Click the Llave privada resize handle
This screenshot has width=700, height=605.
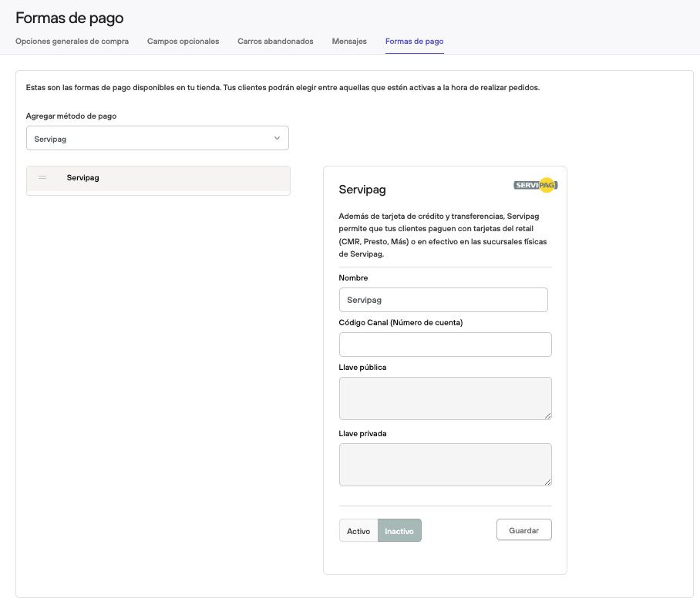click(548, 482)
